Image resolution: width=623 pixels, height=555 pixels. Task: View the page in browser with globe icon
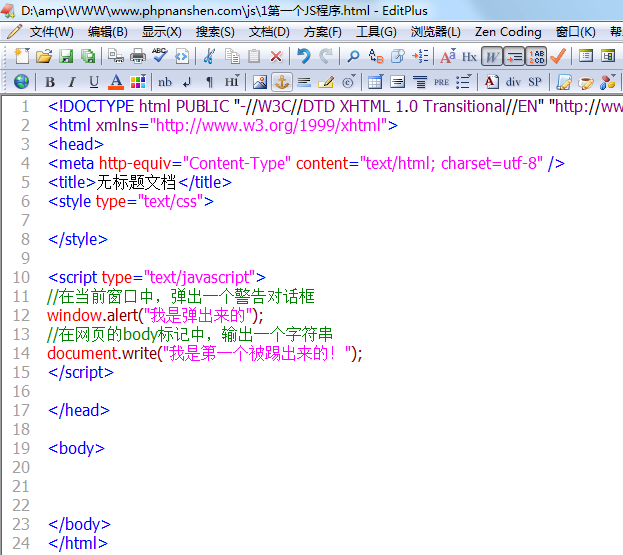21,82
